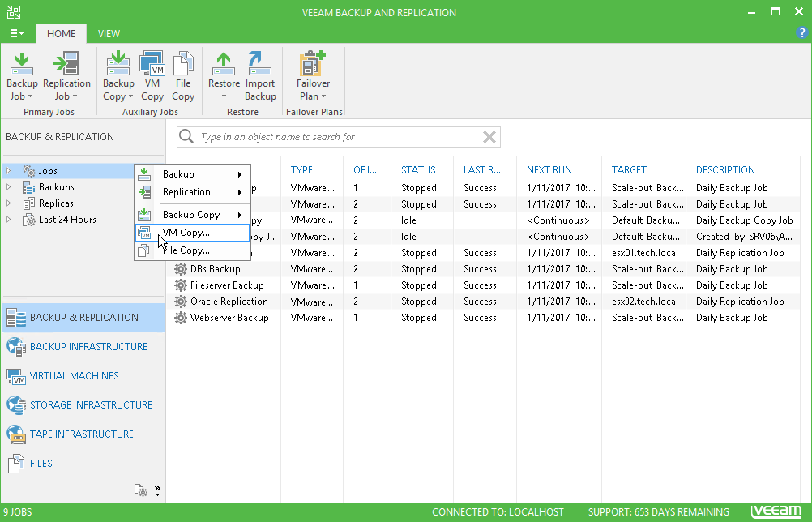
Task: Sort by the TYPE column header
Action: 301,170
